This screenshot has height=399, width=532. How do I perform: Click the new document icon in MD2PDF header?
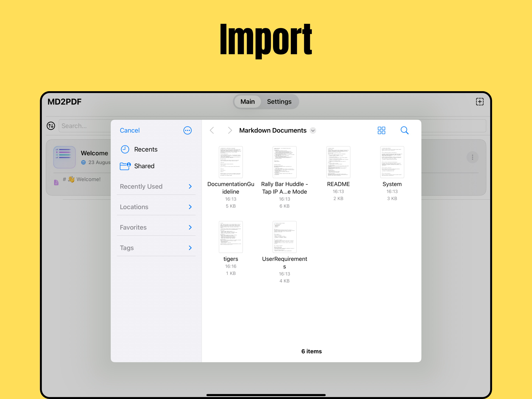[x=480, y=102]
